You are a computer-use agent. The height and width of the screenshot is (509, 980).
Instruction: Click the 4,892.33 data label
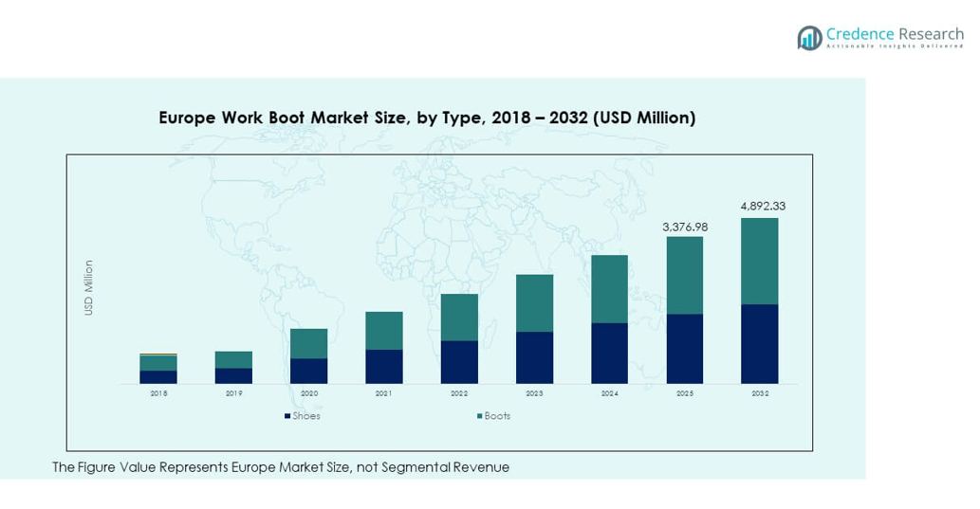pos(763,206)
